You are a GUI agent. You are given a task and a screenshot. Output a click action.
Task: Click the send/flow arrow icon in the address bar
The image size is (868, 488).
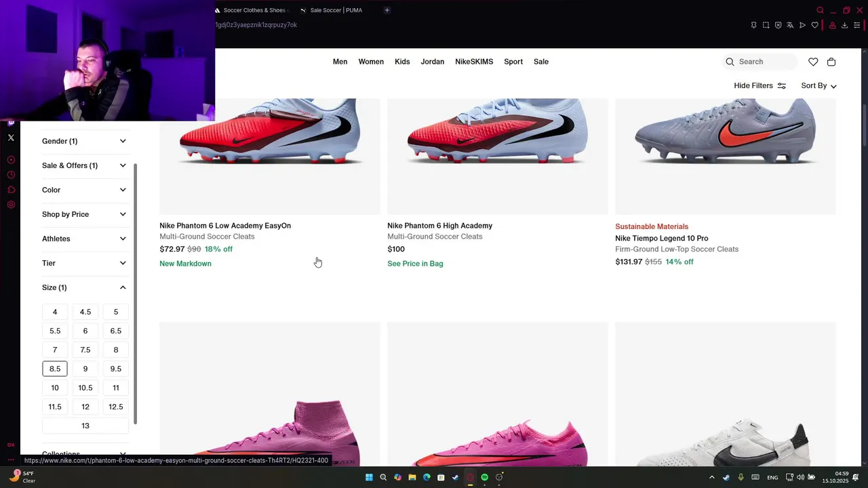pyautogui.click(x=802, y=25)
